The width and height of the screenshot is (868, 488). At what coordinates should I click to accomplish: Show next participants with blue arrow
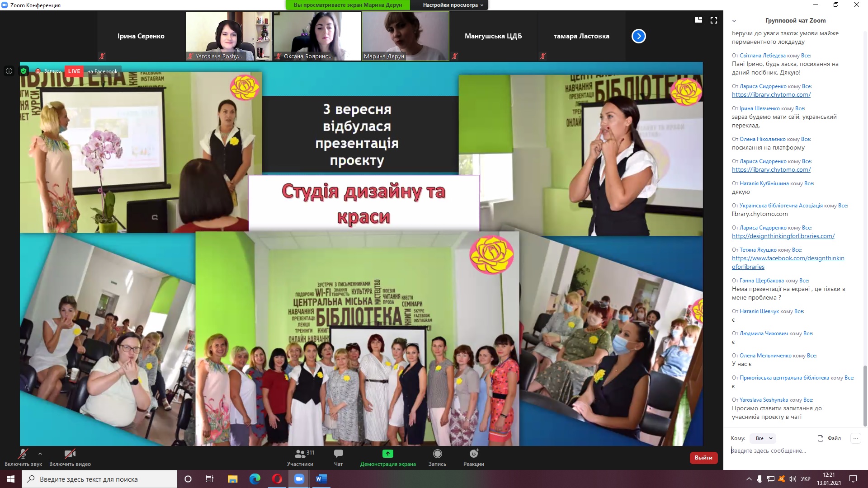coord(638,36)
